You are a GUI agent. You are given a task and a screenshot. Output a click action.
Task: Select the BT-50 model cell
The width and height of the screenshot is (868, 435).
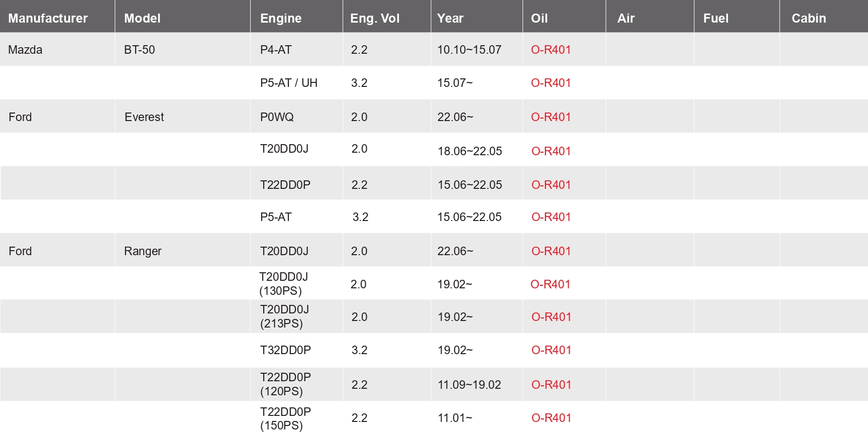[x=140, y=50]
